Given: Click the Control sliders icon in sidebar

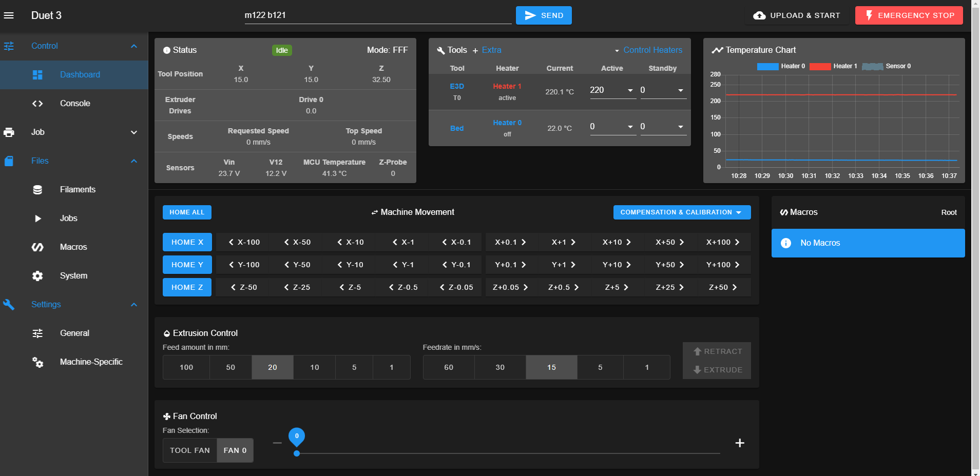Looking at the screenshot, I should click(x=9, y=46).
